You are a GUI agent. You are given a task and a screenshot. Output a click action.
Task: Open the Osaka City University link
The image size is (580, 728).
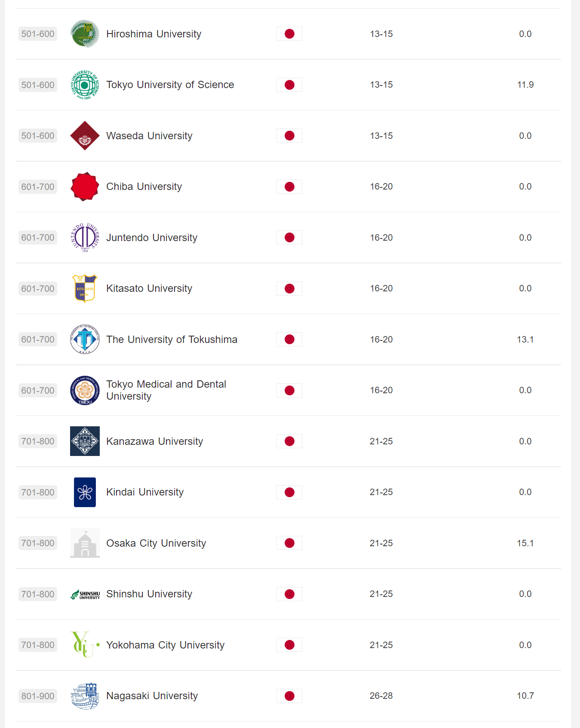click(156, 543)
